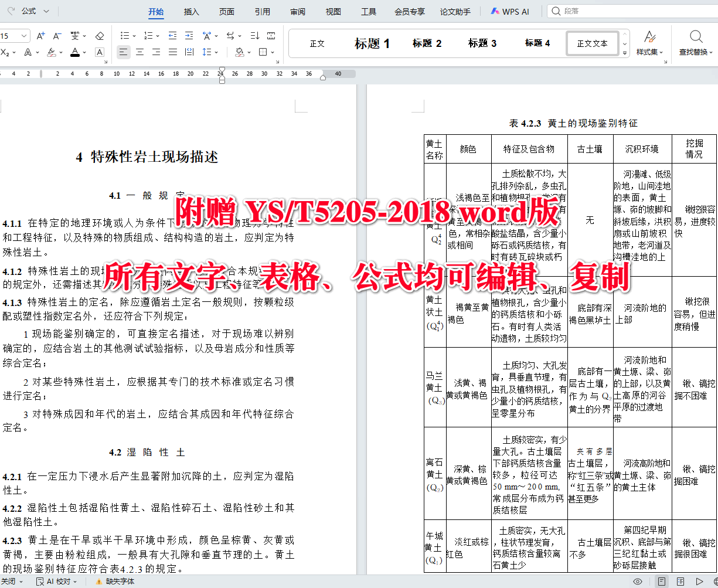
Task: Apply bullet list formatting
Action: point(125,36)
